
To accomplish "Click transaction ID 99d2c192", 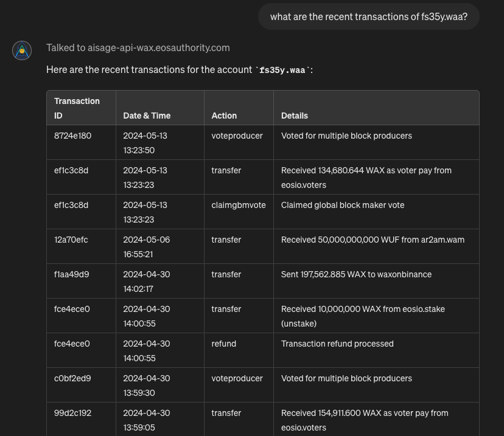I will pos(72,413).
